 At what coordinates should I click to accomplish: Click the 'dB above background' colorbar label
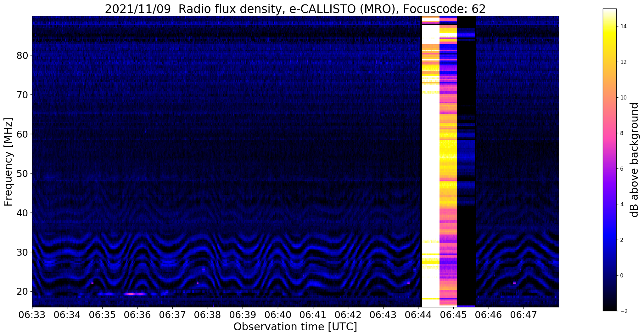pyautogui.click(x=635, y=160)
